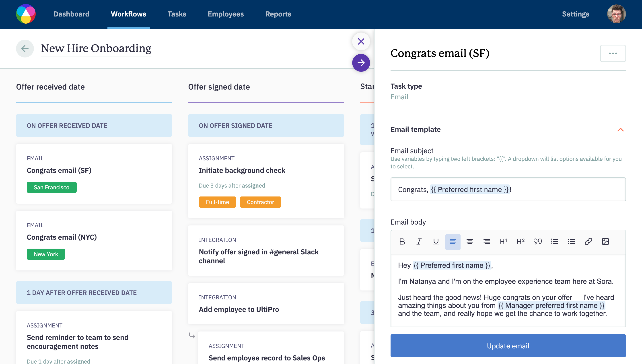The image size is (642, 364).
Task: Insert an image into email body
Action: coord(605,241)
